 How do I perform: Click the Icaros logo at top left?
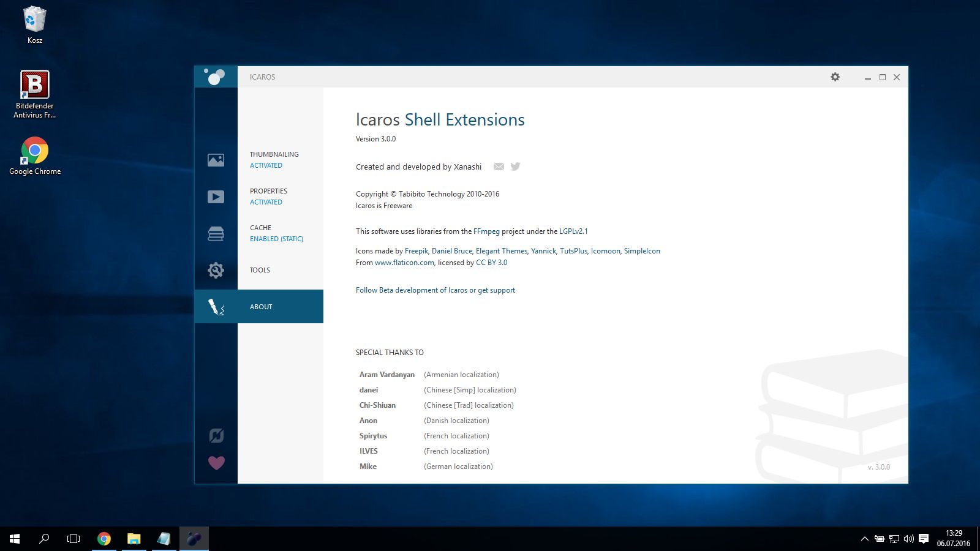coord(216,77)
